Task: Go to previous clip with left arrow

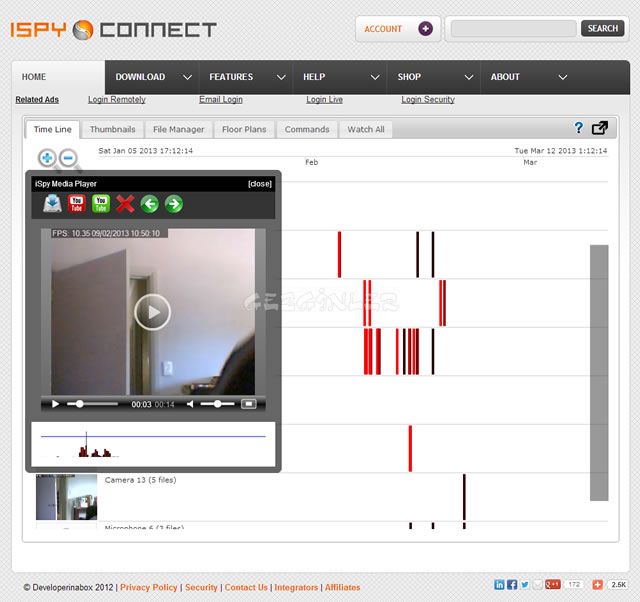Action: point(150,204)
